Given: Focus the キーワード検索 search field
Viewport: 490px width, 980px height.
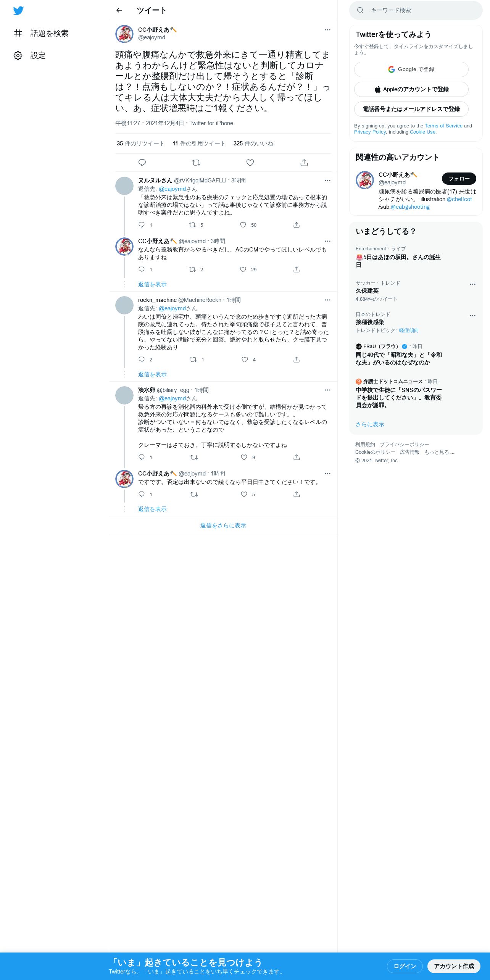Looking at the screenshot, I should (x=416, y=10).
